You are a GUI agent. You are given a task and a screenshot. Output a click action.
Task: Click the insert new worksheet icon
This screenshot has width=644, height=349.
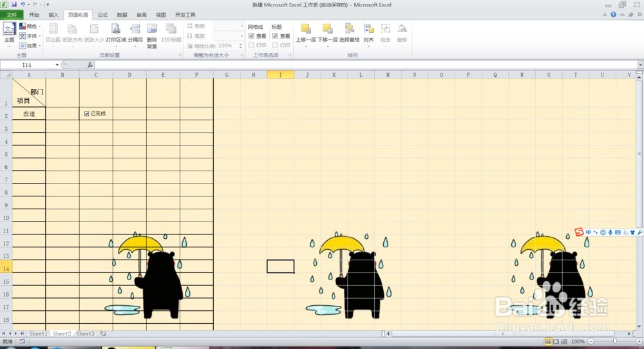tap(104, 334)
